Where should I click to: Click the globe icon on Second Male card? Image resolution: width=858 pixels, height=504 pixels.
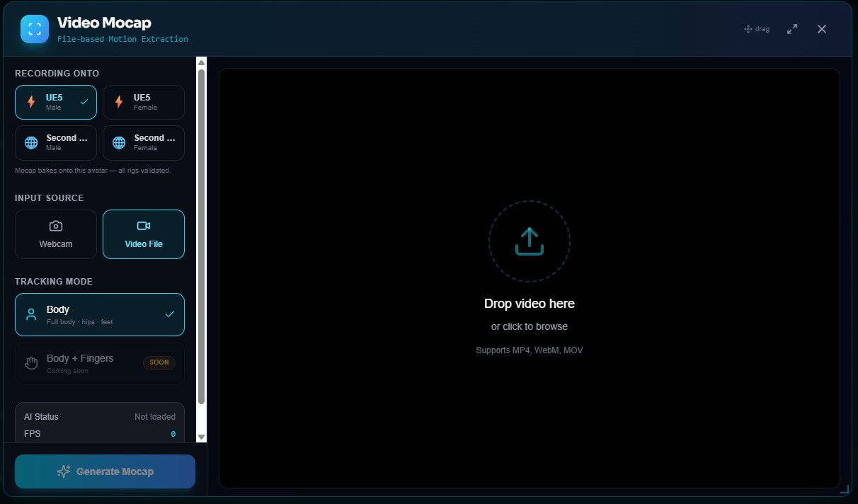31,143
